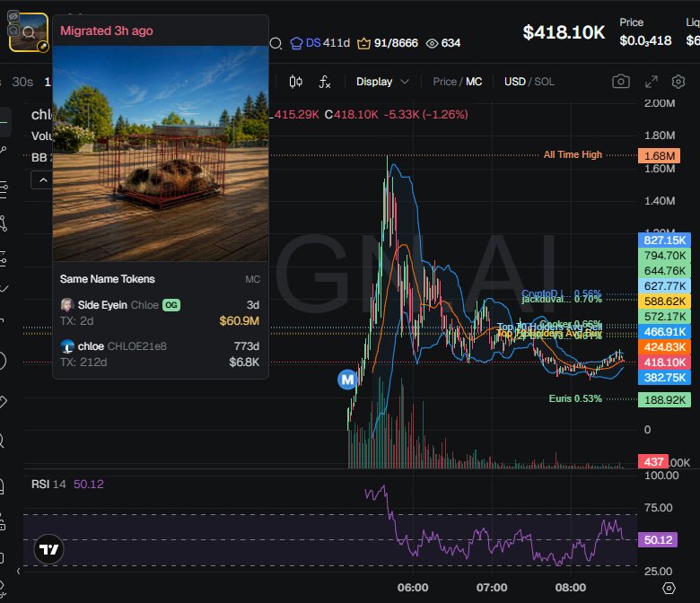The image size is (700, 603).
Task: Select the magnifier zoom tool in sidebar
Action: tap(2, 441)
